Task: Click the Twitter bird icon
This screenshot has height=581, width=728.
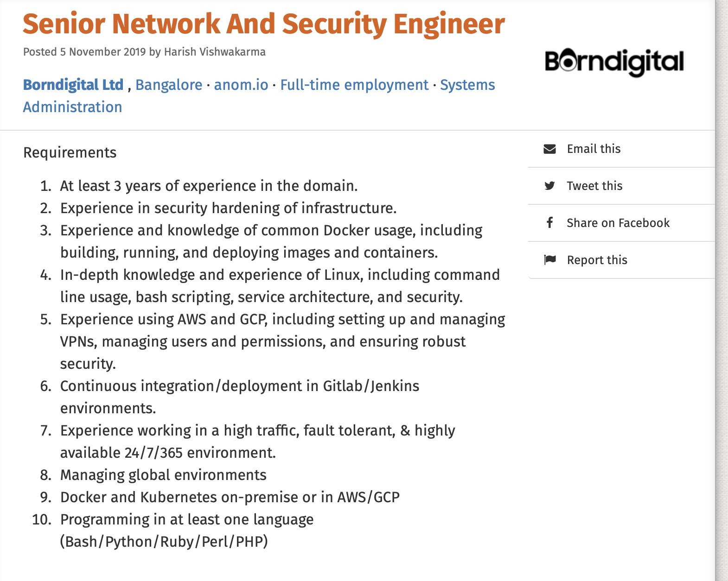Action: coord(549,186)
